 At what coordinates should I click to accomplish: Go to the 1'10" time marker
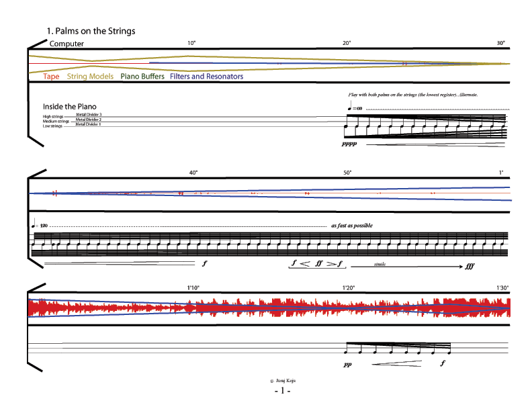(x=193, y=288)
